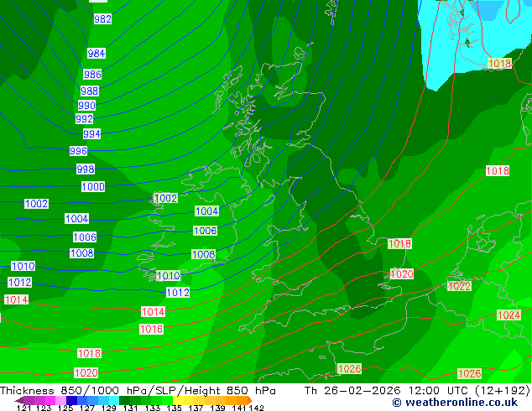Click the blue 982 isobar label
532x411 pixels.
(102, 19)
